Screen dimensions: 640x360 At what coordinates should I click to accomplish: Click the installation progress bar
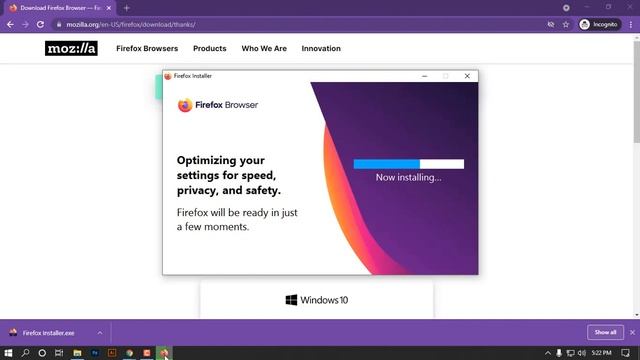click(409, 164)
